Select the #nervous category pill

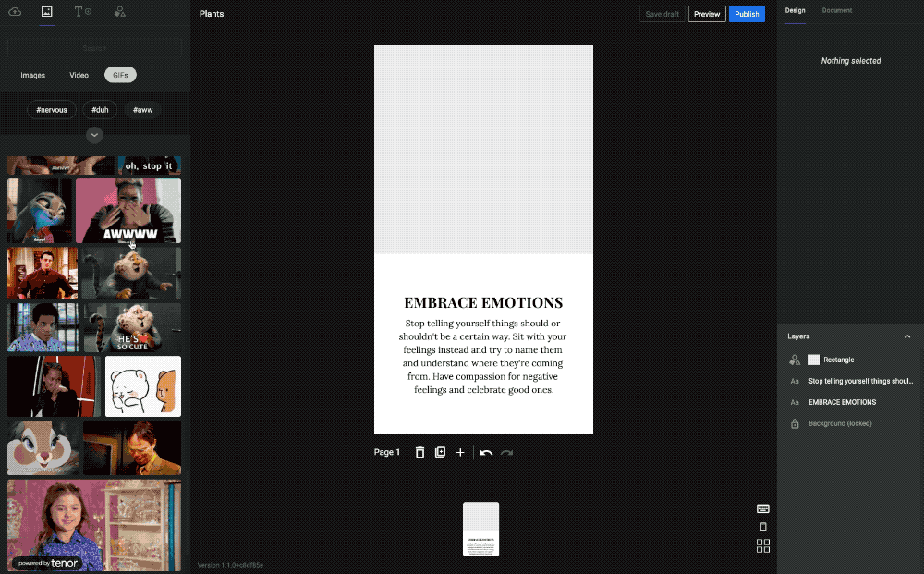pos(52,109)
